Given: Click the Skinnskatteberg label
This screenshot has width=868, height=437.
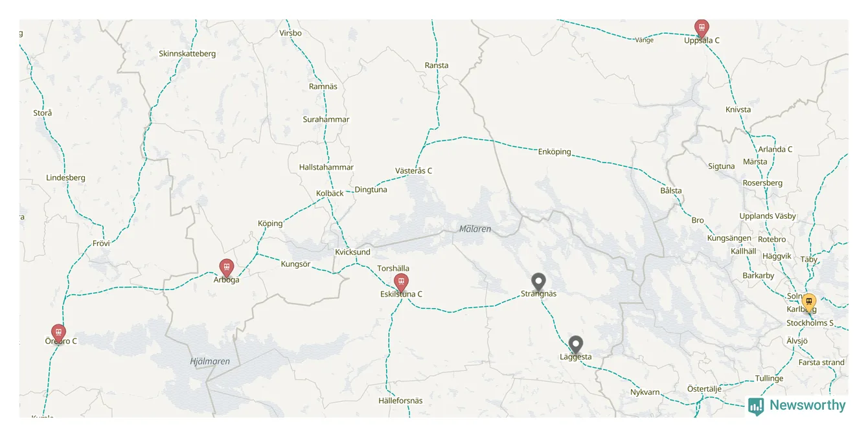Looking at the screenshot, I should (187, 54).
